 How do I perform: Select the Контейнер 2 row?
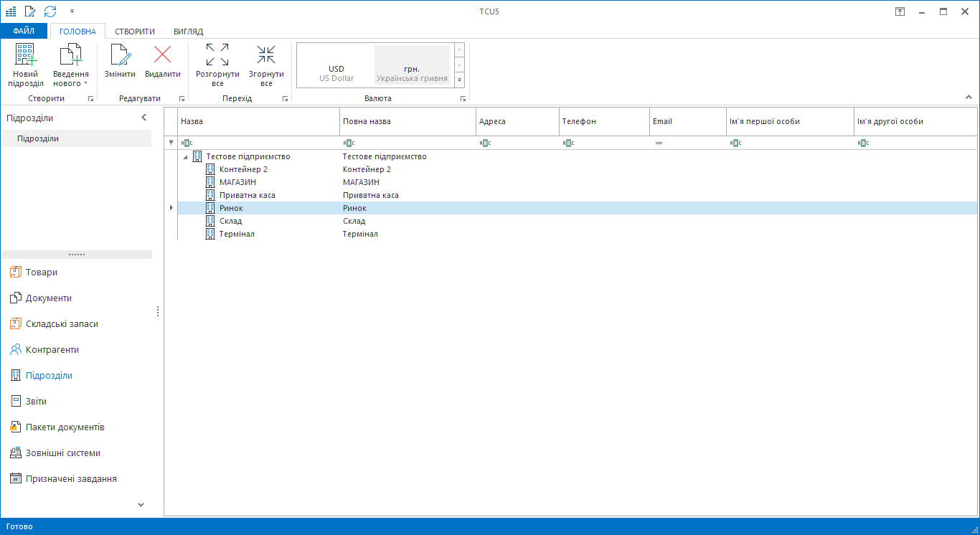577,169
